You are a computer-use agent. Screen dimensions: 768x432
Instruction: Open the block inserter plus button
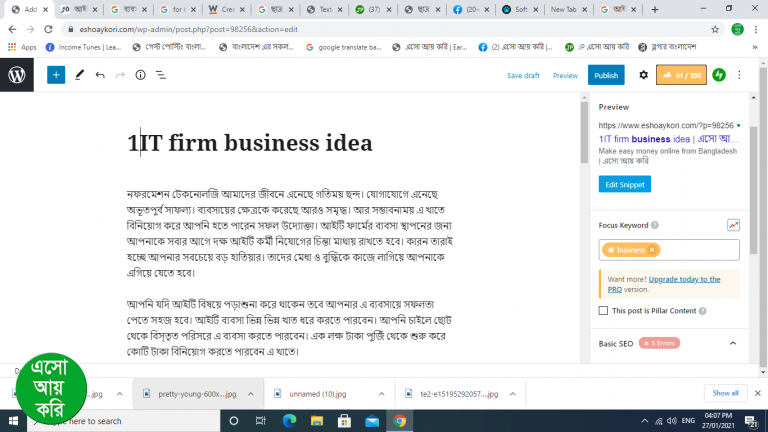click(x=55, y=75)
